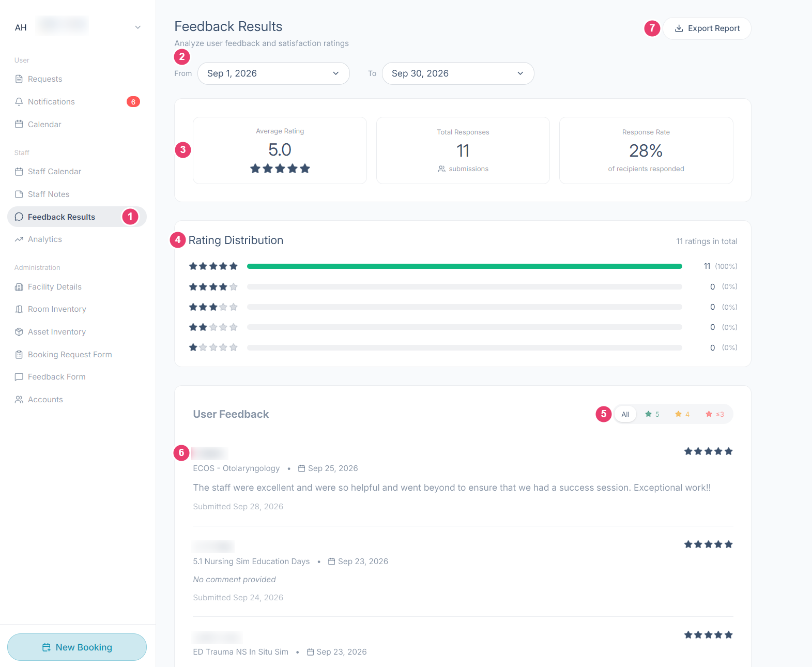Click the Staff Calendar icon
The image size is (812, 667).
click(x=19, y=172)
